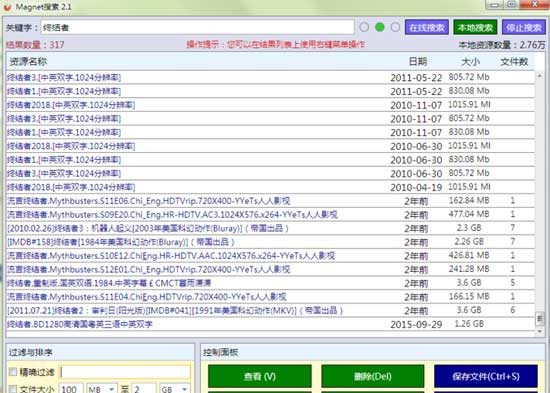Image resolution: width=550 pixels, height=393 pixels.
Task: Click results list scrollbar up arrow
Action: (x=540, y=75)
